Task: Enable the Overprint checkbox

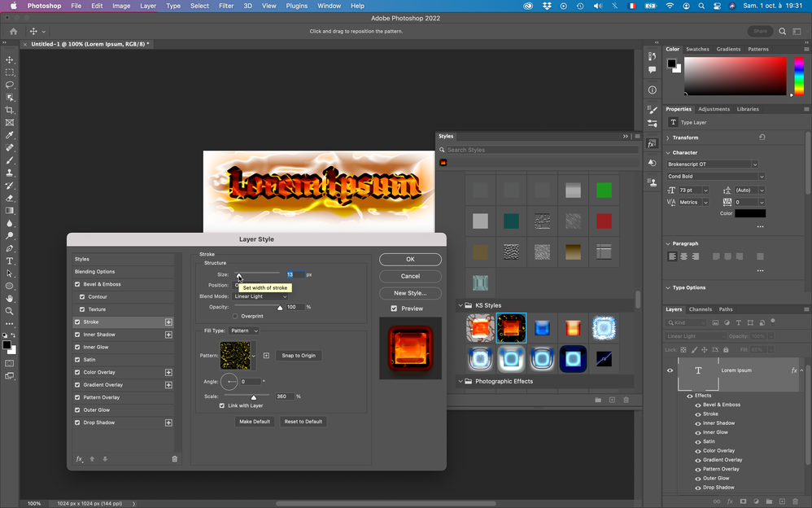Action: (236, 316)
